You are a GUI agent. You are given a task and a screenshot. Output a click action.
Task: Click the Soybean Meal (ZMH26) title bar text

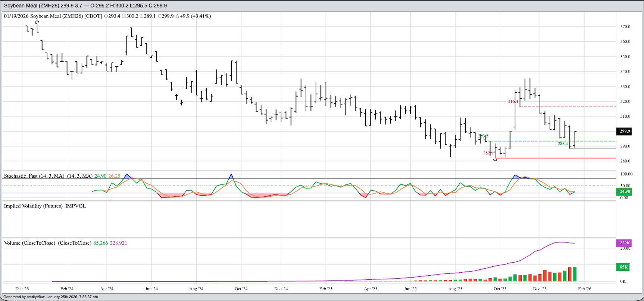tap(85, 6)
